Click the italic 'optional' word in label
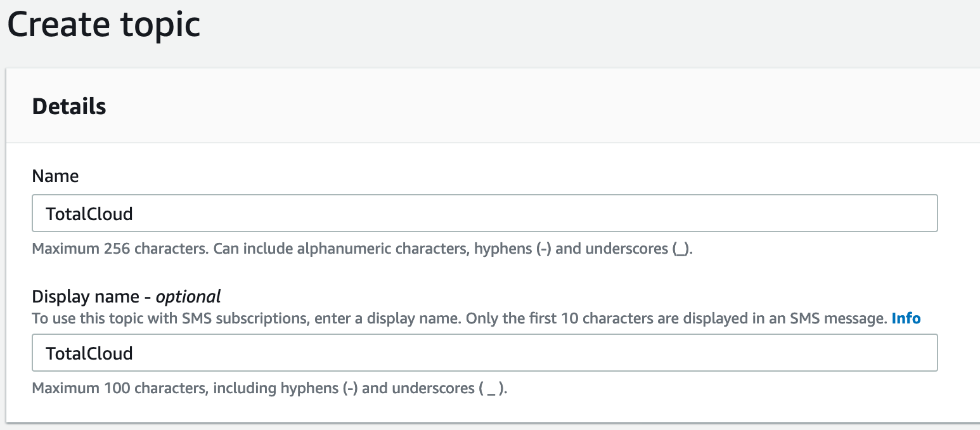Screen dimensions: 980x430 pyautogui.click(x=188, y=296)
